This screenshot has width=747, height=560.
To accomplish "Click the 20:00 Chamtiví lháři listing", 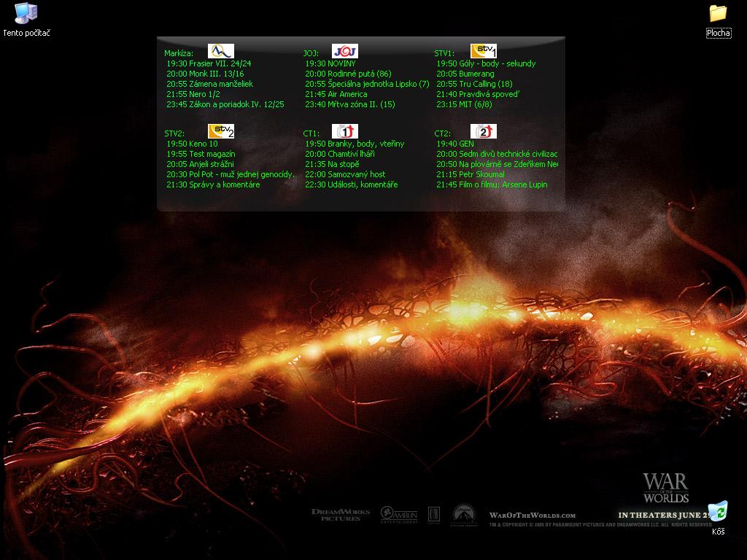I will 340,154.
